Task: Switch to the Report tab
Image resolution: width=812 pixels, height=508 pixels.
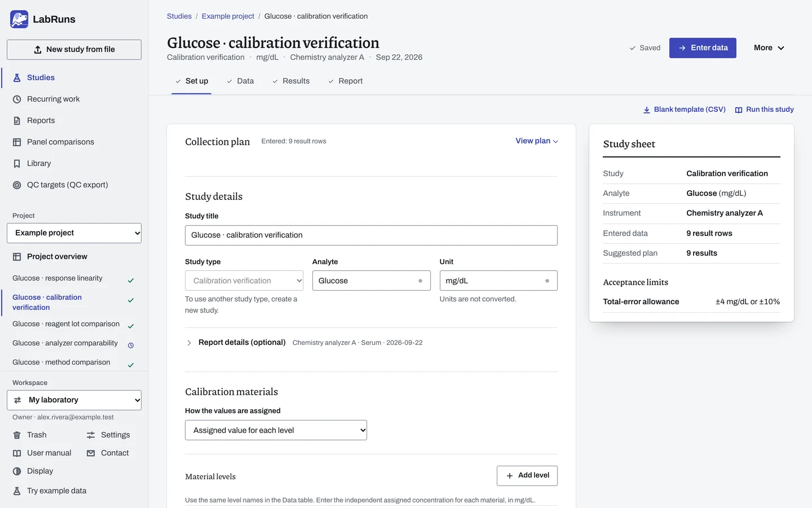Action: pos(345,81)
